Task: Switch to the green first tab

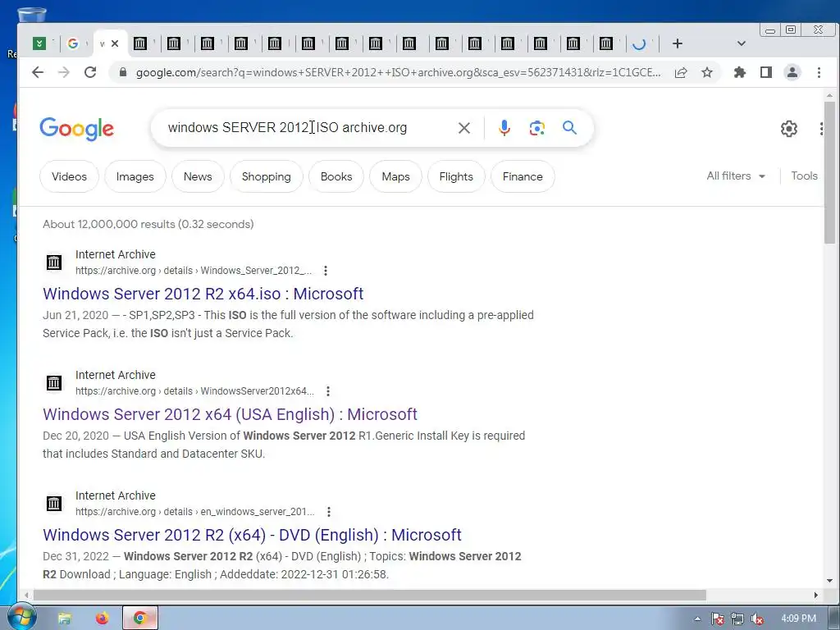Action: click(x=39, y=43)
